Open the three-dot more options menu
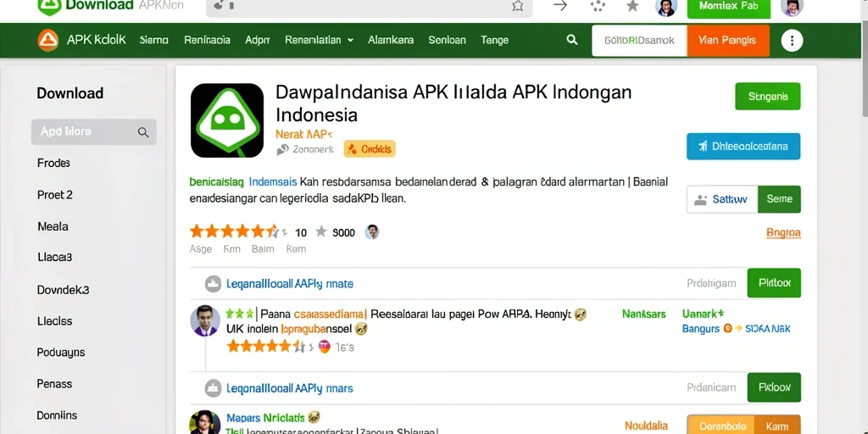868x434 pixels. [x=792, y=41]
